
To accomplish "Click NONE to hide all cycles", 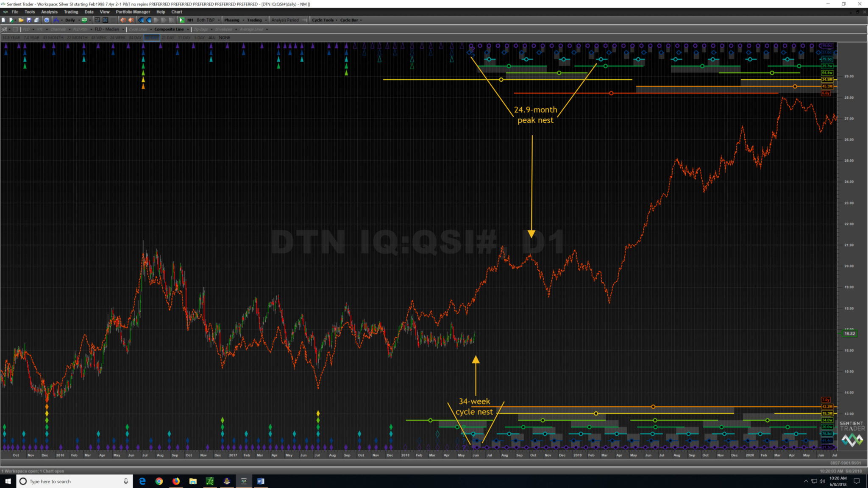I will click(x=225, y=38).
